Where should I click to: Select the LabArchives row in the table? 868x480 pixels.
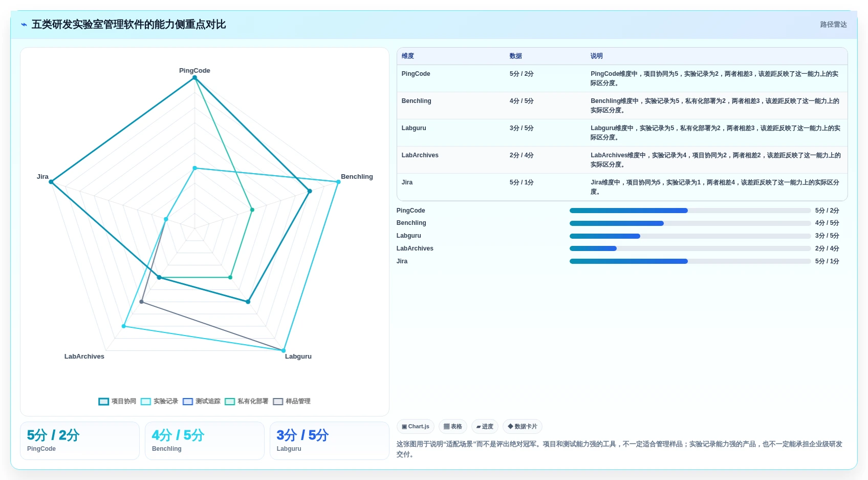tap(622, 160)
